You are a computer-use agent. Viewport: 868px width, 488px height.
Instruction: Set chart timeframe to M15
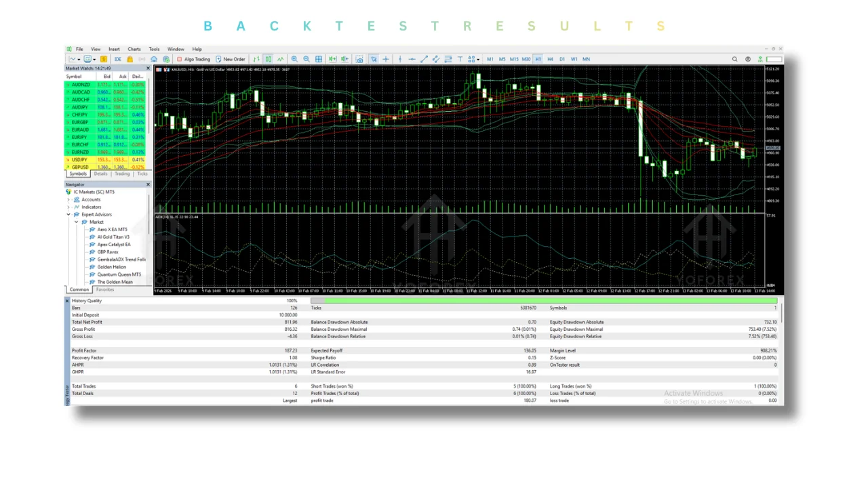(514, 59)
